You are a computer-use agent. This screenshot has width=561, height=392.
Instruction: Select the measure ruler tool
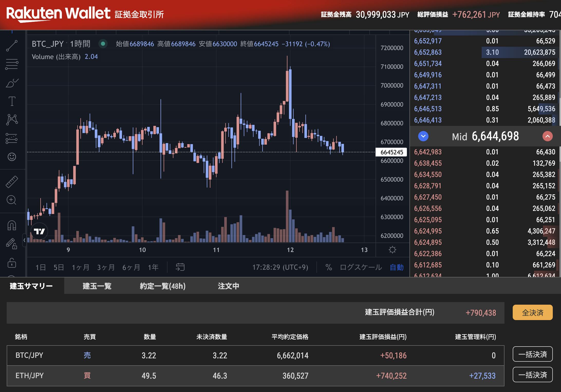click(x=12, y=181)
